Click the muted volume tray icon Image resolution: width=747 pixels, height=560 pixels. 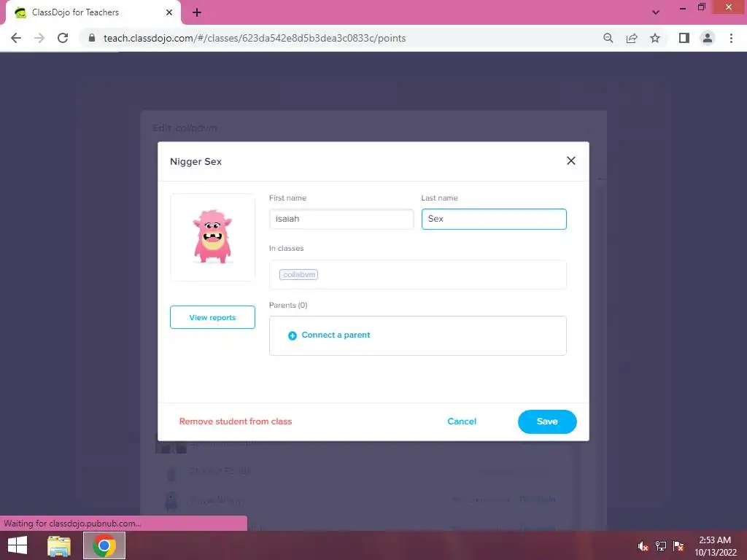pos(643,546)
